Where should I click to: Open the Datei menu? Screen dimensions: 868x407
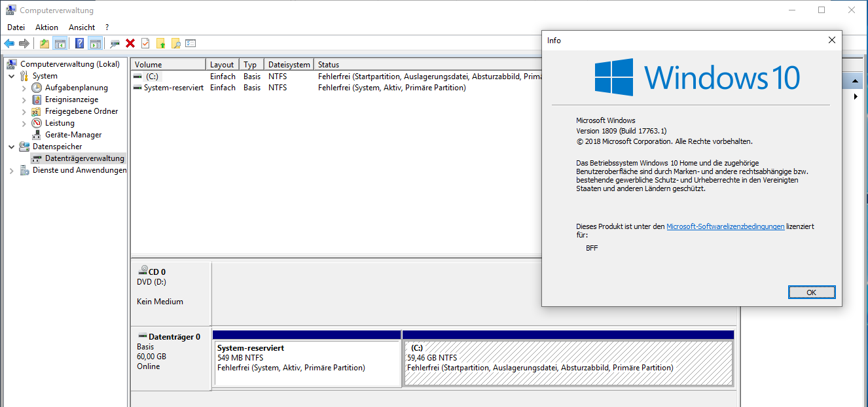pos(16,27)
